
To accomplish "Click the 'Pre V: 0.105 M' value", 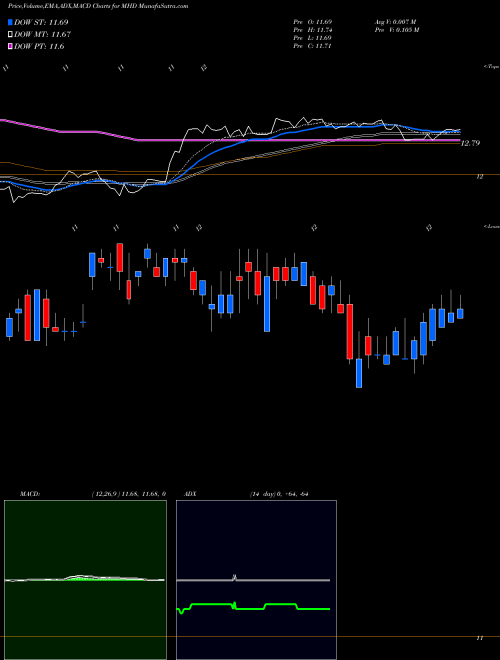I will click(x=396, y=30).
